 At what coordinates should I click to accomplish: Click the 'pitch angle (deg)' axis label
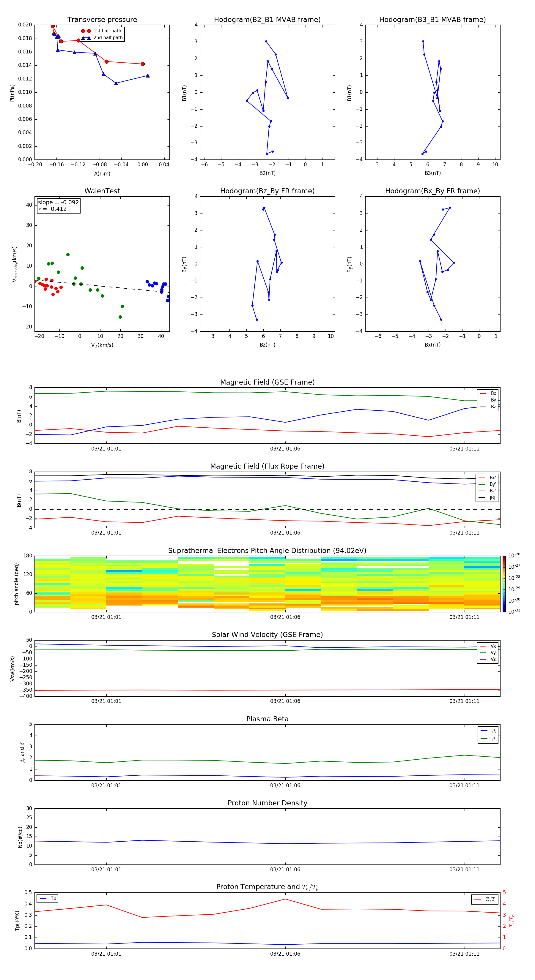pyautogui.click(x=17, y=584)
